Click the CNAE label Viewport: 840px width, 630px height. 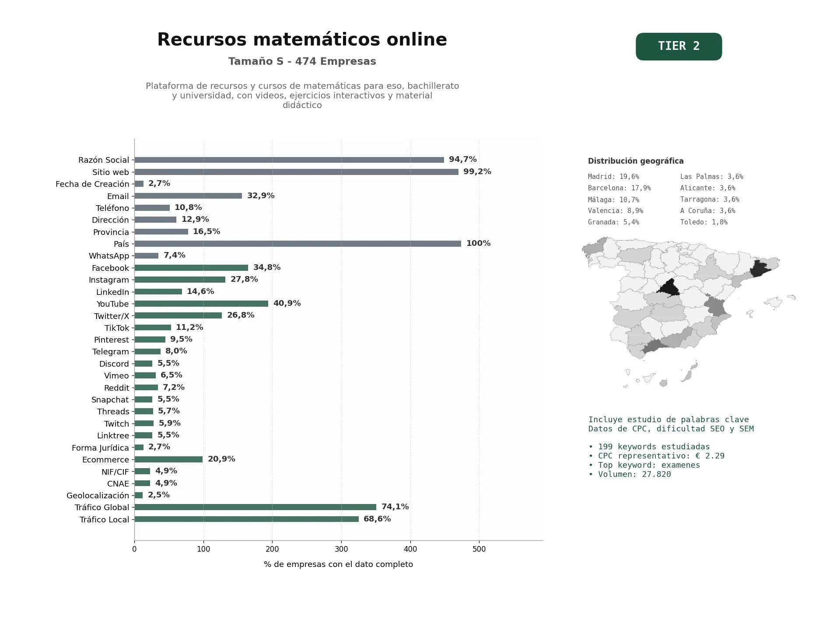click(x=118, y=483)
